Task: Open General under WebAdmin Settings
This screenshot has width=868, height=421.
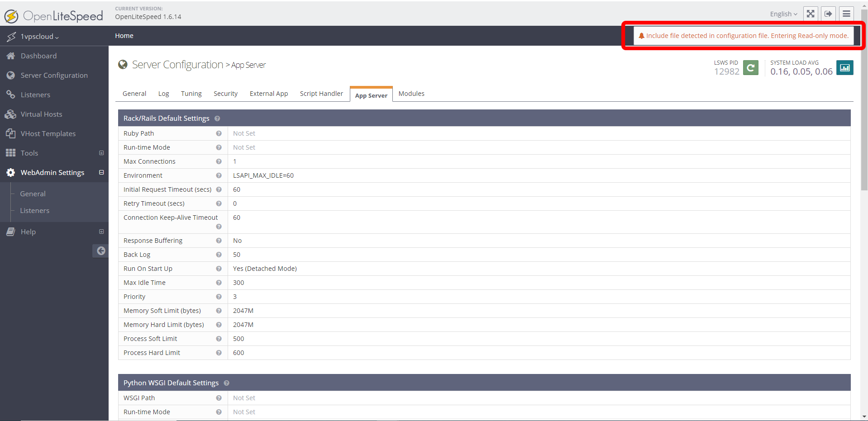Action: pyautogui.click(x=33, y=194)
